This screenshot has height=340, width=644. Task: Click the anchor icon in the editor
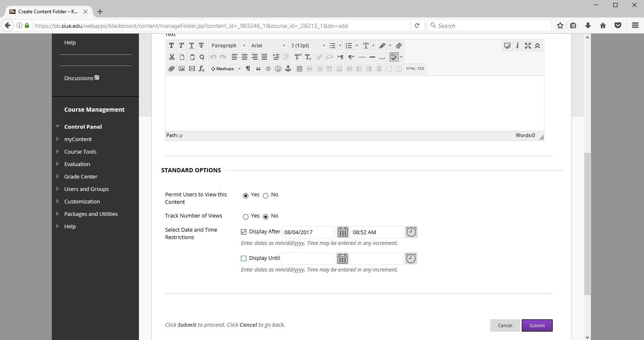tap(288, 69)
